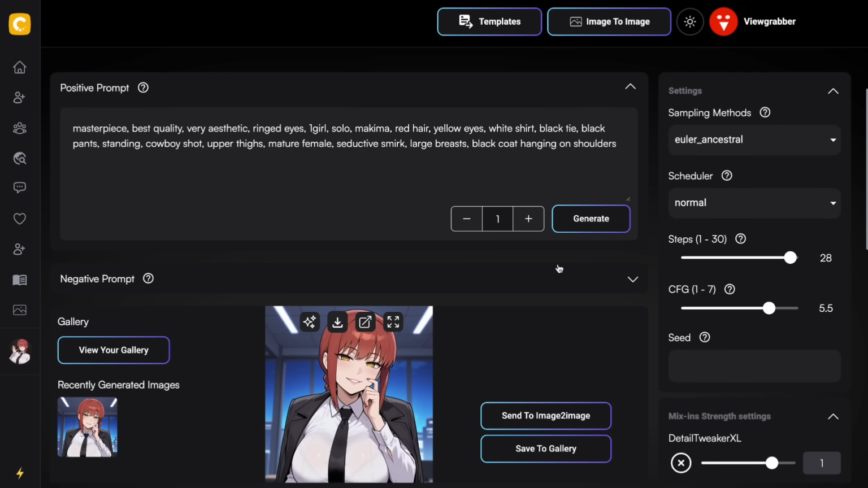Remove DetailTweakerXL with the X button

click(681, 463)
